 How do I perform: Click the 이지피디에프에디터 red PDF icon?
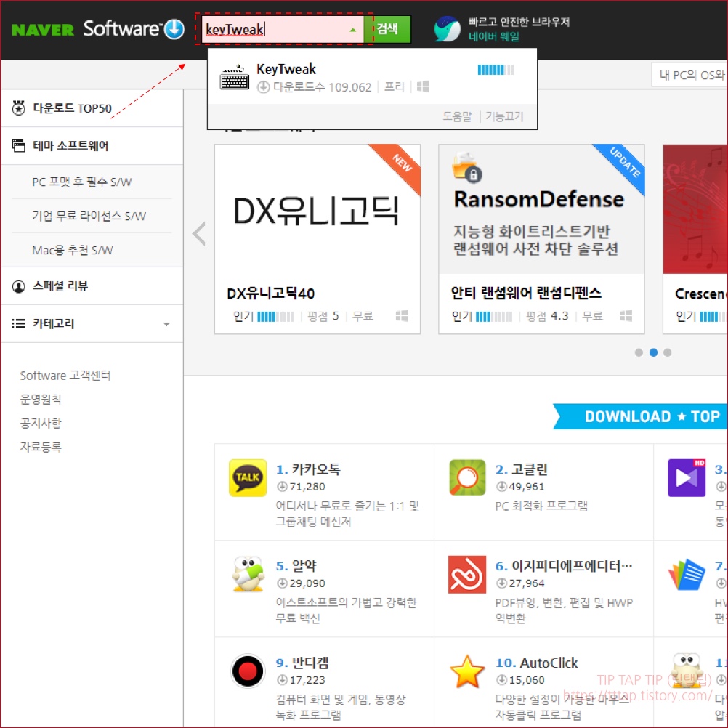click(x=467, y=574)
